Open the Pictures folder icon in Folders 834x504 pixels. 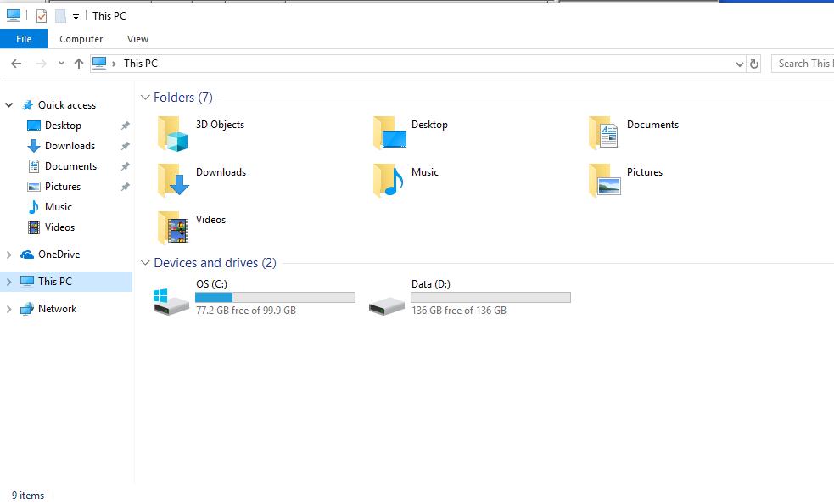pos(605,180)
